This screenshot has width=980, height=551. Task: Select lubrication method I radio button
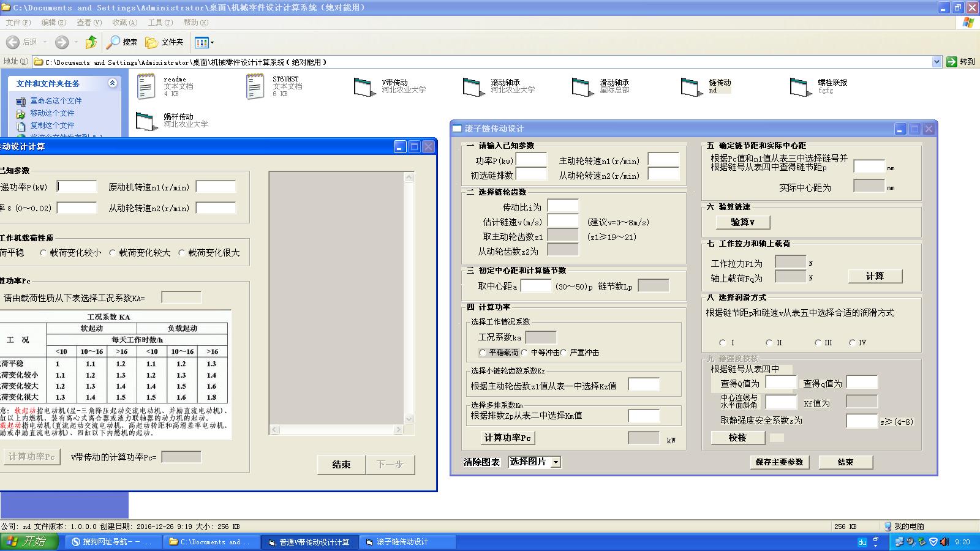tap(723, 343)
